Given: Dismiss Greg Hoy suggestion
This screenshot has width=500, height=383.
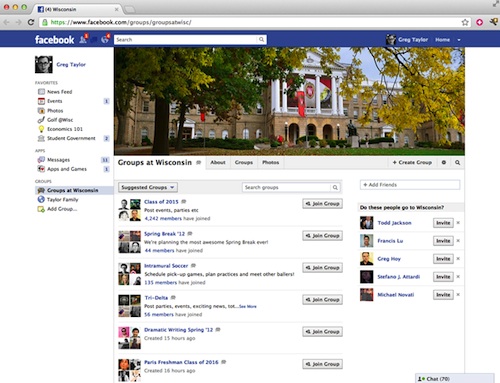Looking at the screenshot, I should (x=458, y=259).
